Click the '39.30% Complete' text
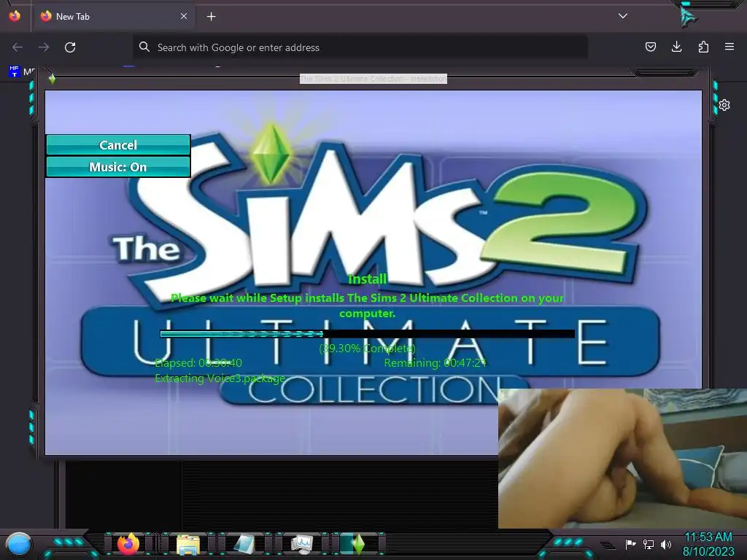This screenshot has height=560, width=747. click(x=368, y=348)
